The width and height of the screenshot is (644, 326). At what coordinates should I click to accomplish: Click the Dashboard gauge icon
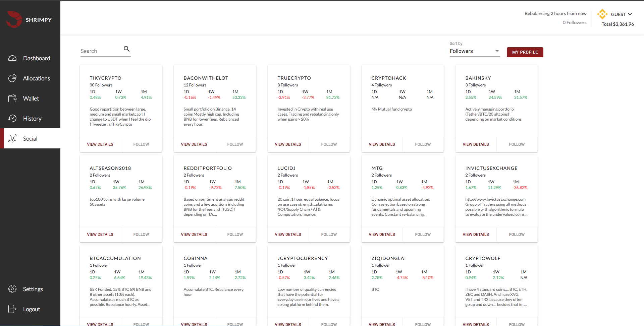click(x=12, y=58)
